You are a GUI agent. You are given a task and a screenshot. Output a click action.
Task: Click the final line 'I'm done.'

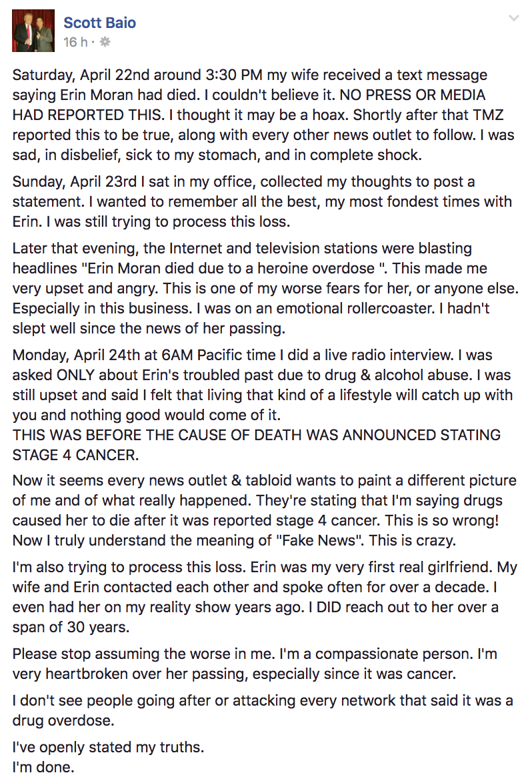coord(43,767)
